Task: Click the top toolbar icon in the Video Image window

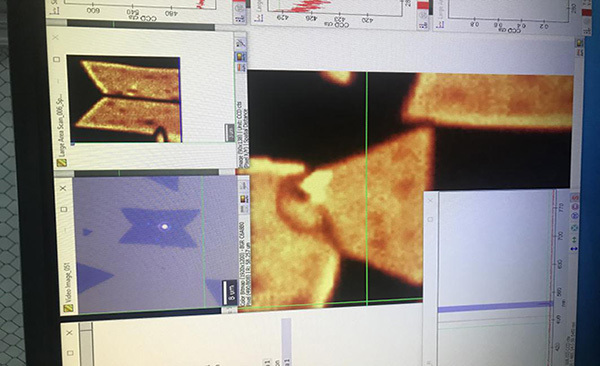Action: click(243, 186)
